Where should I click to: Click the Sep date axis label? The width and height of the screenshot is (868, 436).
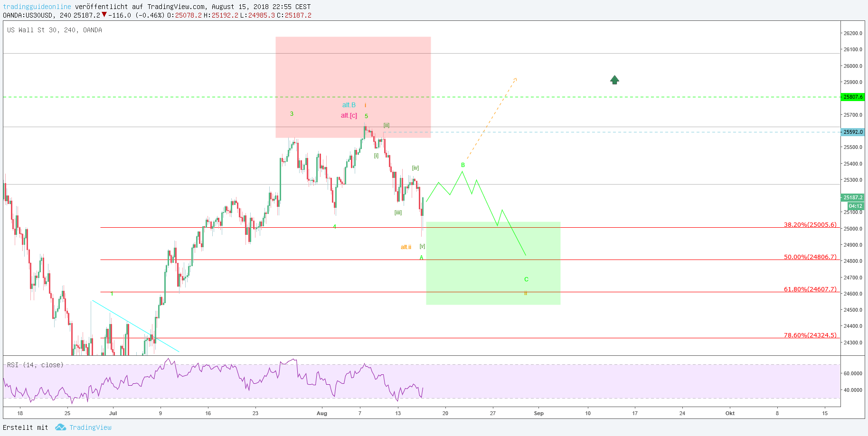tap(539, 413)
